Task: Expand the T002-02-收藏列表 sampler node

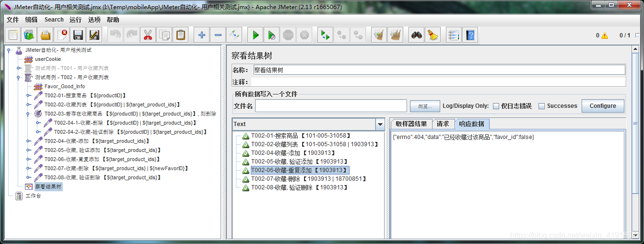Action: (x=28, y=105)
